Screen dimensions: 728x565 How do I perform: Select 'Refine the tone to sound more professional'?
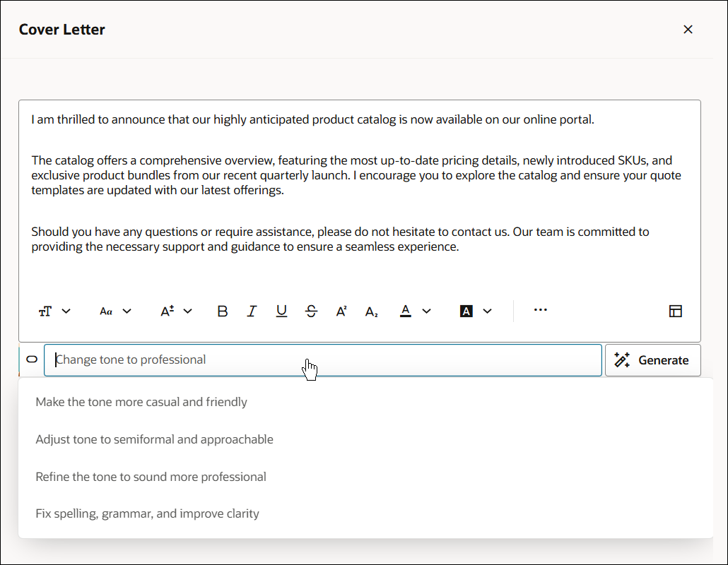[x=151, y=477]
